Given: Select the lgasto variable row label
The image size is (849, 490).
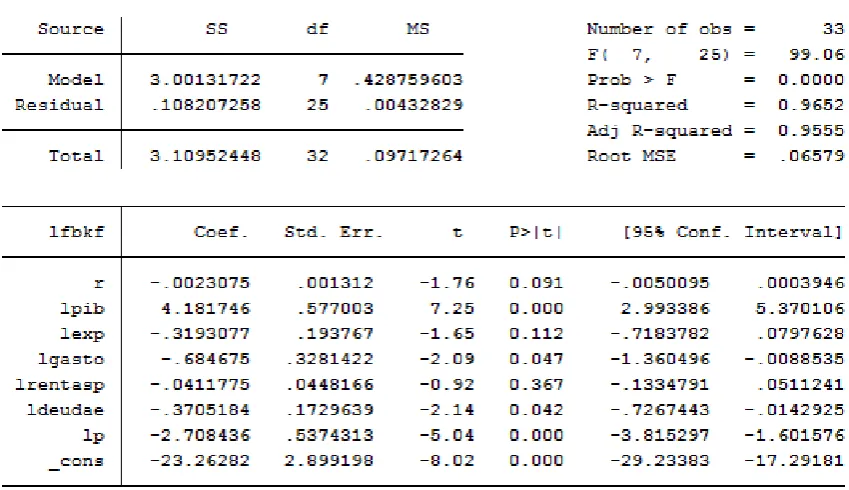Looking at the screenshot, I should tap(71, 359).
